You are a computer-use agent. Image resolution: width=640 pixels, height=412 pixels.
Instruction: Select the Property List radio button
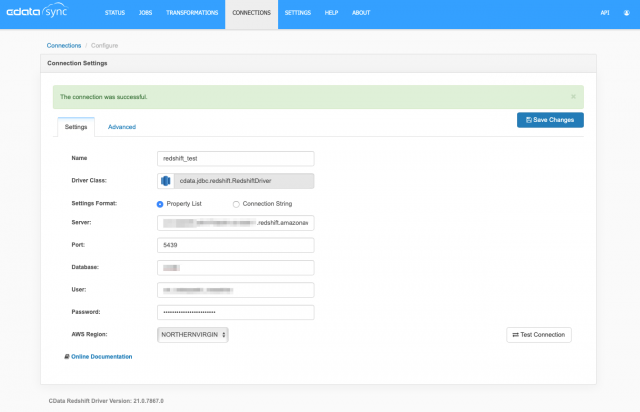click(x=161, y=204)
